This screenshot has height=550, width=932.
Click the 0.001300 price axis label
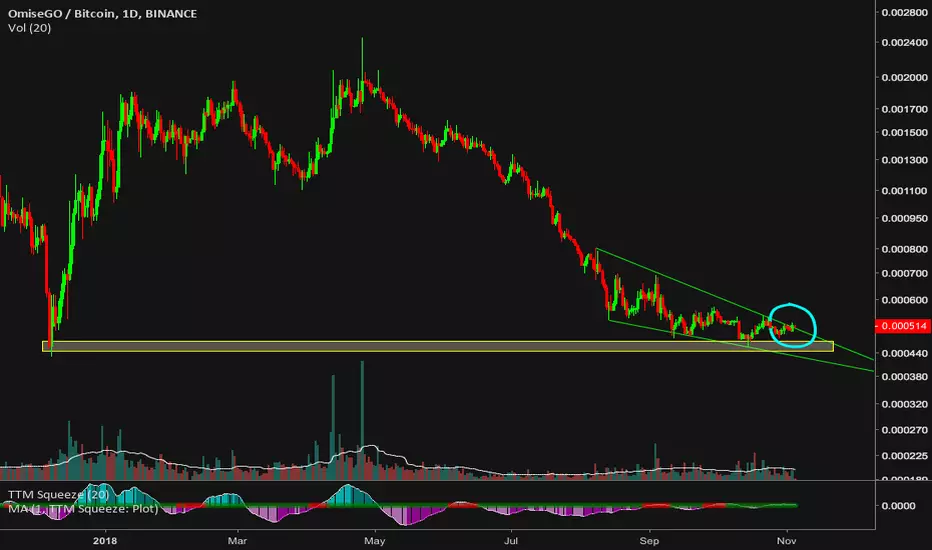[904, 161]
